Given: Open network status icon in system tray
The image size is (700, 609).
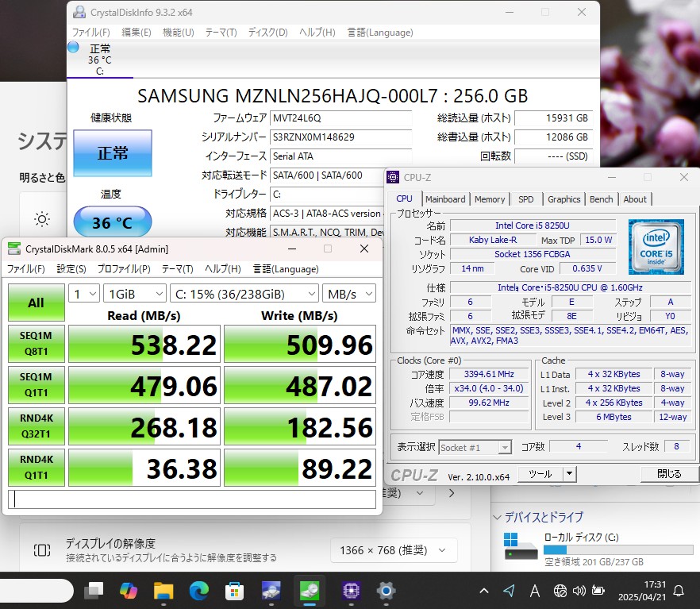Looking at the screenshot, I should tap(560, 591).
